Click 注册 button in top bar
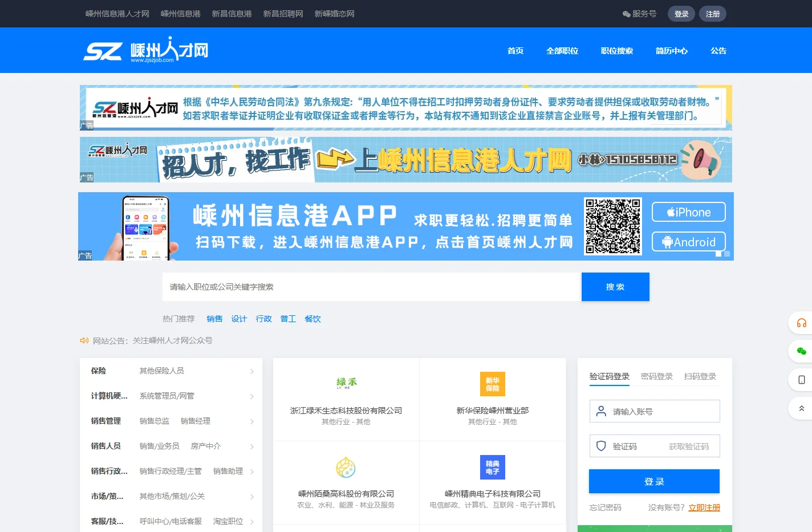Viewport: 812px width, 532px height. [x=713, y=14]
